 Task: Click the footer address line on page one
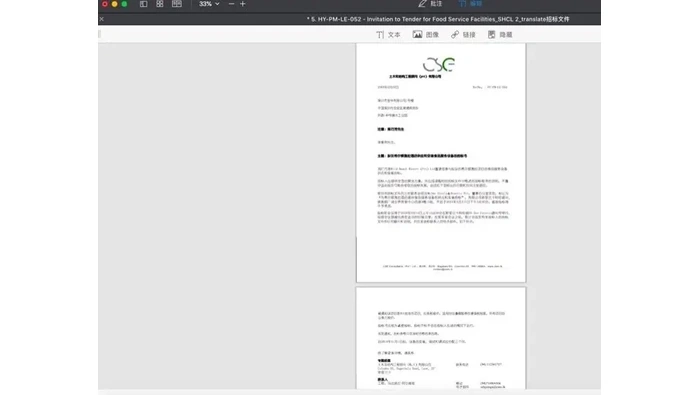coord(442,267)
